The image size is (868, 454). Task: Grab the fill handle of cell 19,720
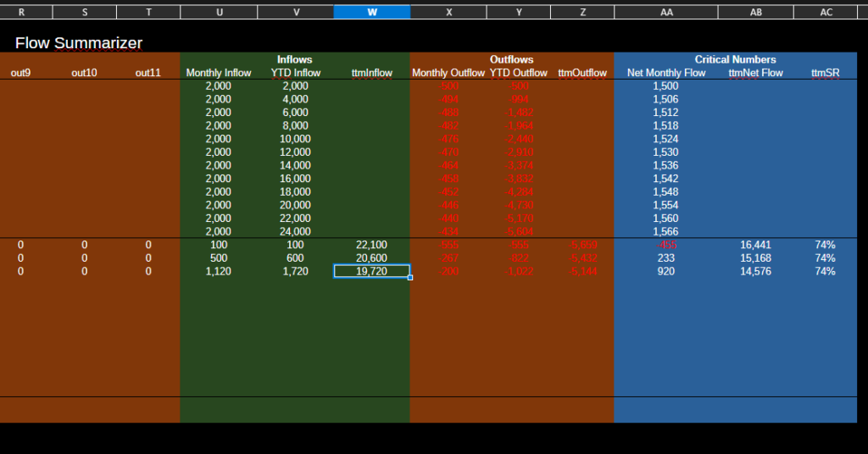(x=410, y=278)
